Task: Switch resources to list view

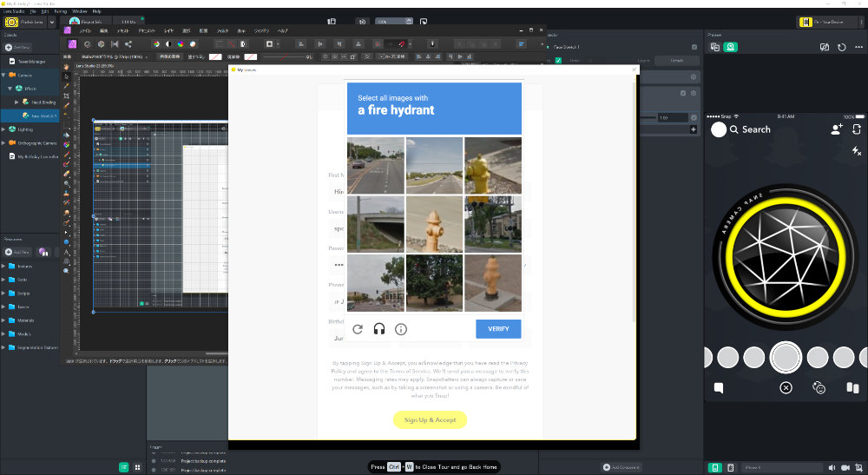Action: 124,467
